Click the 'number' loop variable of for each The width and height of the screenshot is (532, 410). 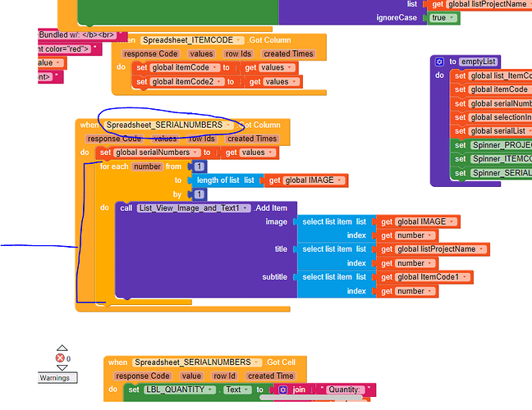click(147, 166)
